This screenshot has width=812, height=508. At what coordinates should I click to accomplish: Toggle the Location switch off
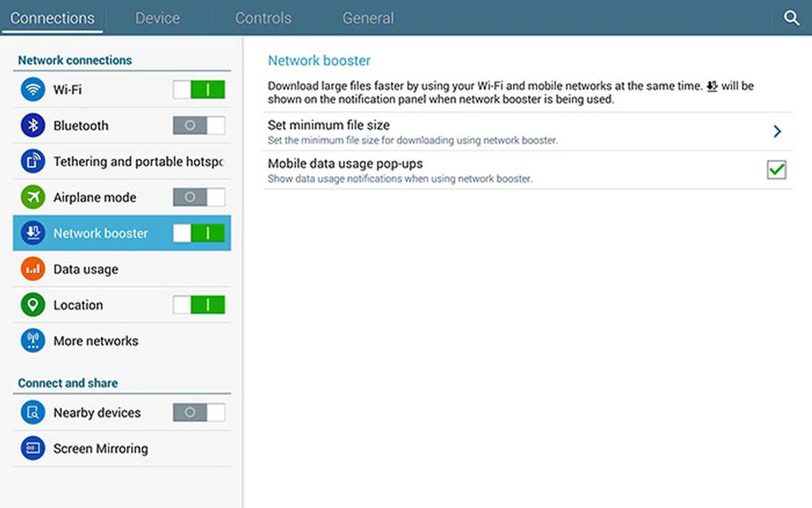coord(199,305)
